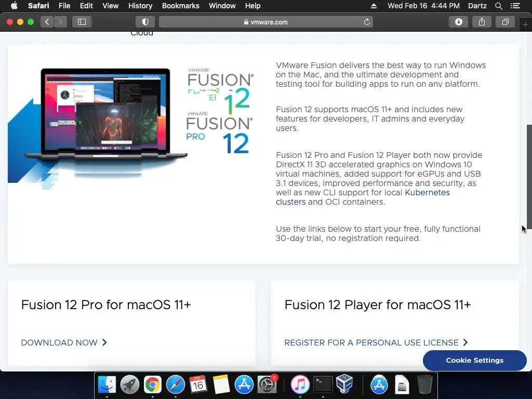
Task: Click the Fusion 12 Player for macOS 11+ heading
Action: [378, 304]
